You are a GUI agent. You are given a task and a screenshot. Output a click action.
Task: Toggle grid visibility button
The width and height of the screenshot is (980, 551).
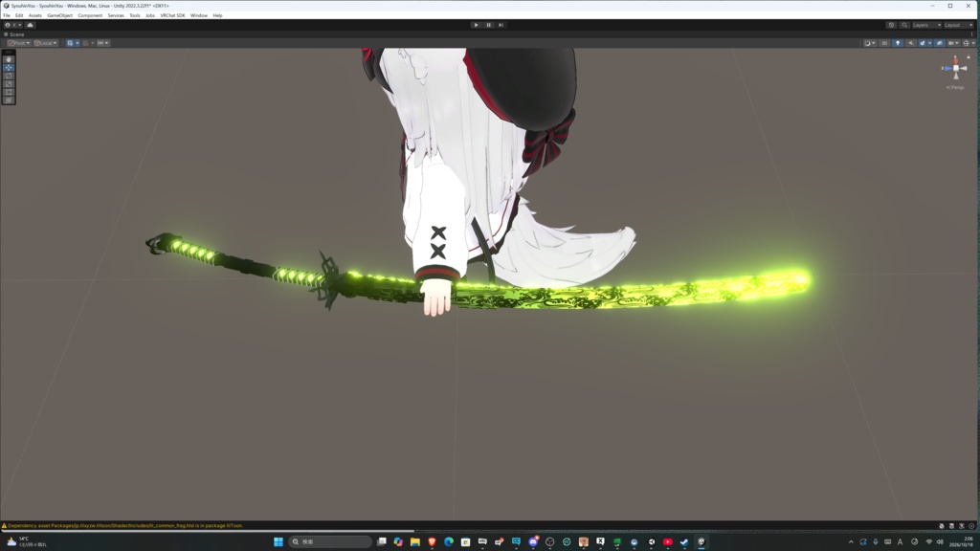coord(70,43)
